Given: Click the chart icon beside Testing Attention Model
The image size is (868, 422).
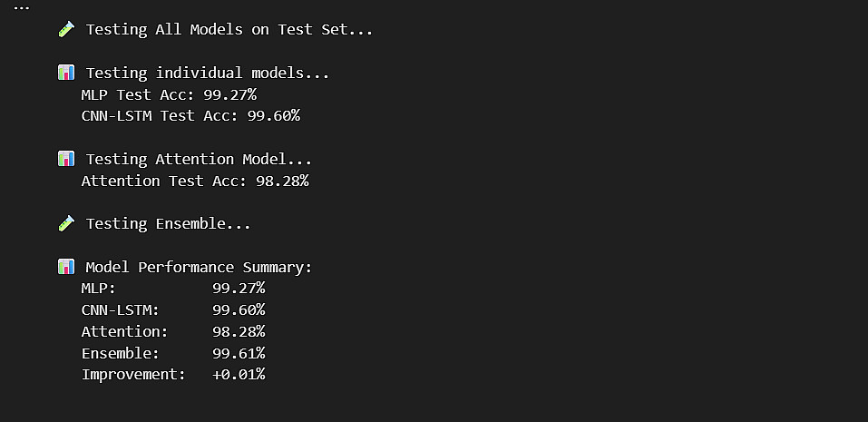Looking at the screenshot, I should [66, 159].
